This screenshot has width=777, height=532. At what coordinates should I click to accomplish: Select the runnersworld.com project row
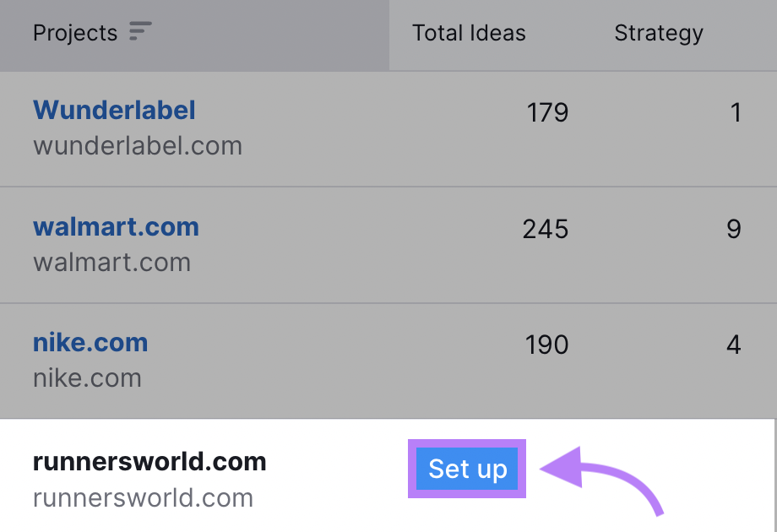149,461
